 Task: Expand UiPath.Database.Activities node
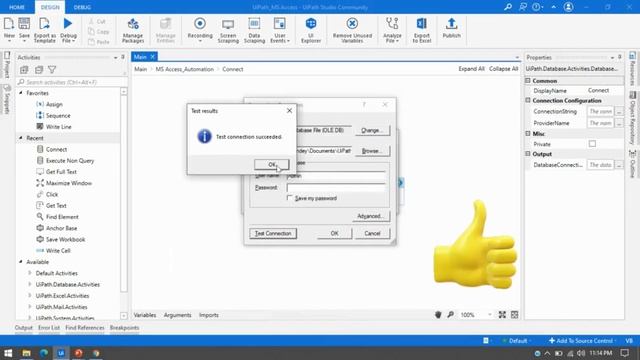click(x=30, y=284)
